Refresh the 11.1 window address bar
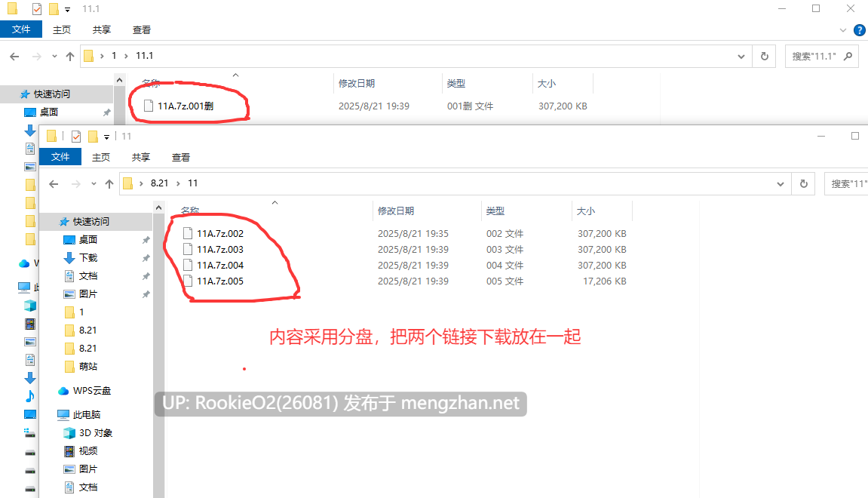Viewport: 868px width, 498px height. (x=765, y=56)
